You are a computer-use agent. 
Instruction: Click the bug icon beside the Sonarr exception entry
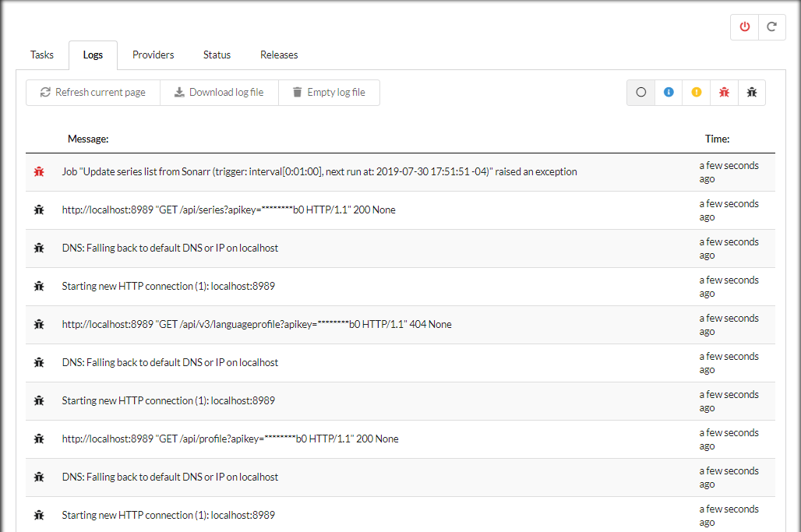[39, 171]
